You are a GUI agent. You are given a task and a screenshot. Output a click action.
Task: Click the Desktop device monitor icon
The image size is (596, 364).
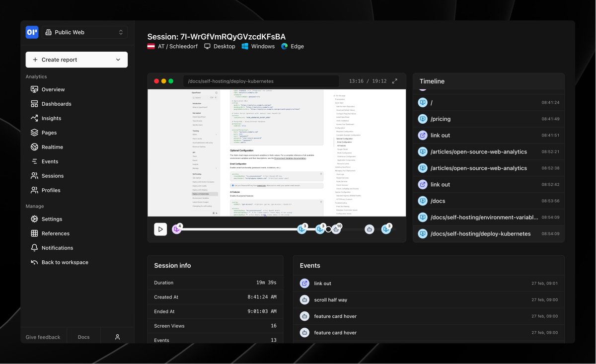tap(208, 46)
